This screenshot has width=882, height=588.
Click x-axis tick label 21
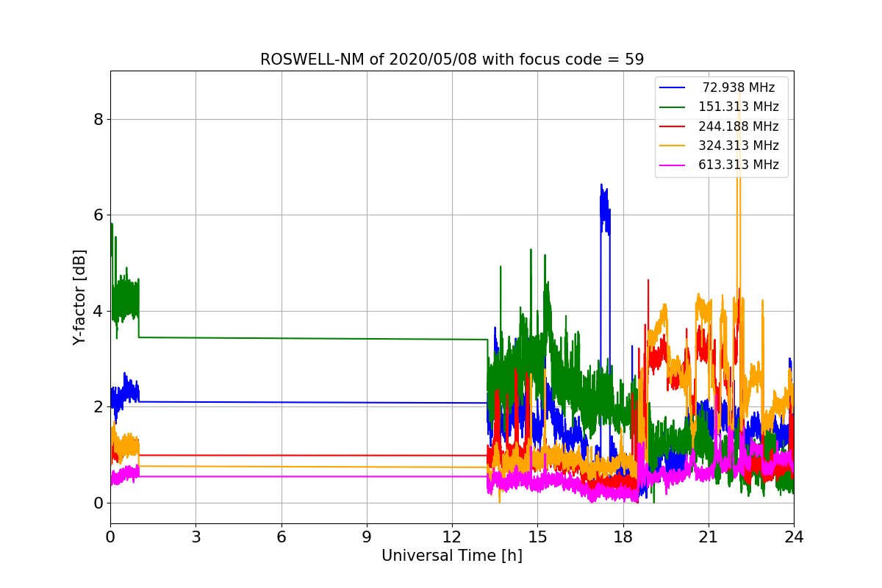click(709, 537)
